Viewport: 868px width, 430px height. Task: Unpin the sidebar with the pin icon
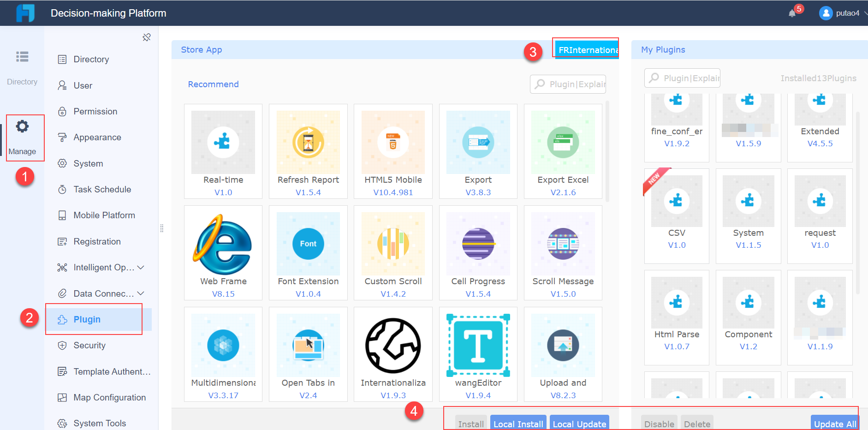tap(147, 37)
